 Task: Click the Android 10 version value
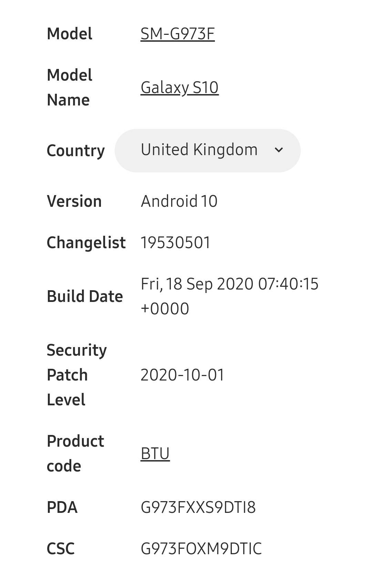coord(179,201)
